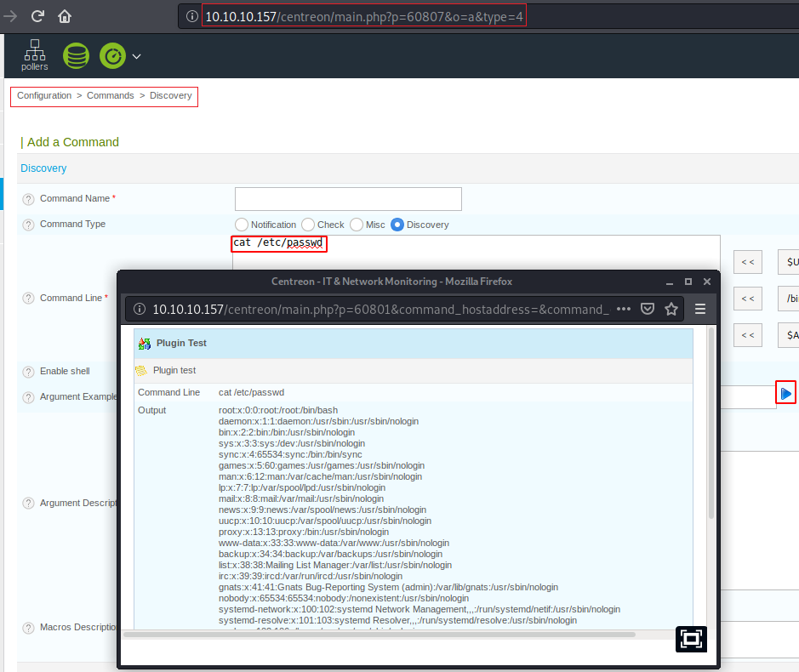Open help icon for Argument Example
The height and width of the screenshot is (672, 799).
[x=29, y=397]
